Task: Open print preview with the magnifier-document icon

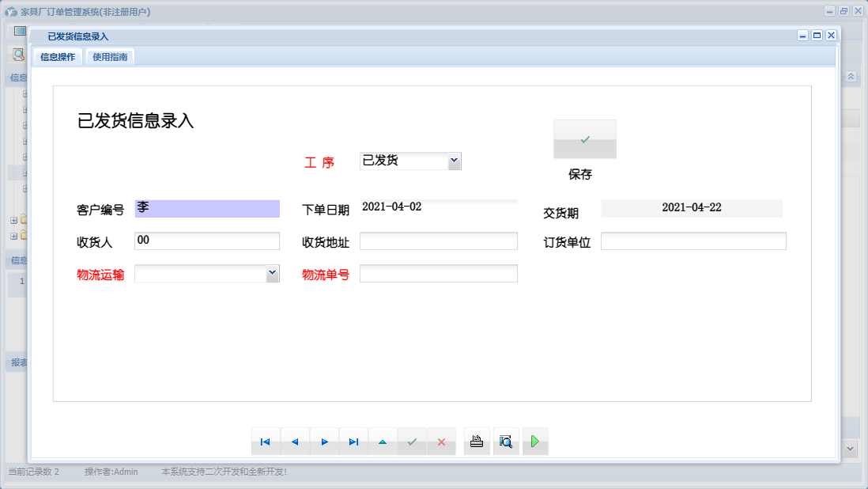Action: (x=505, y=442)
